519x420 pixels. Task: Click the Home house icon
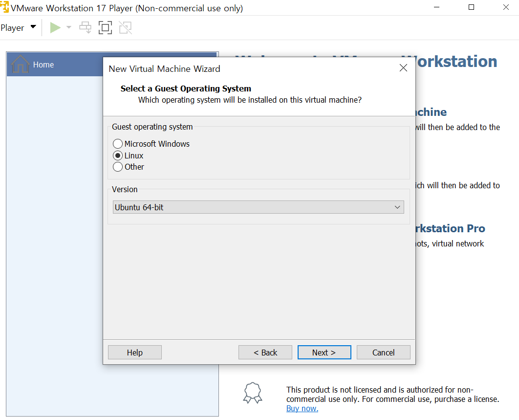tap(20, 64)
